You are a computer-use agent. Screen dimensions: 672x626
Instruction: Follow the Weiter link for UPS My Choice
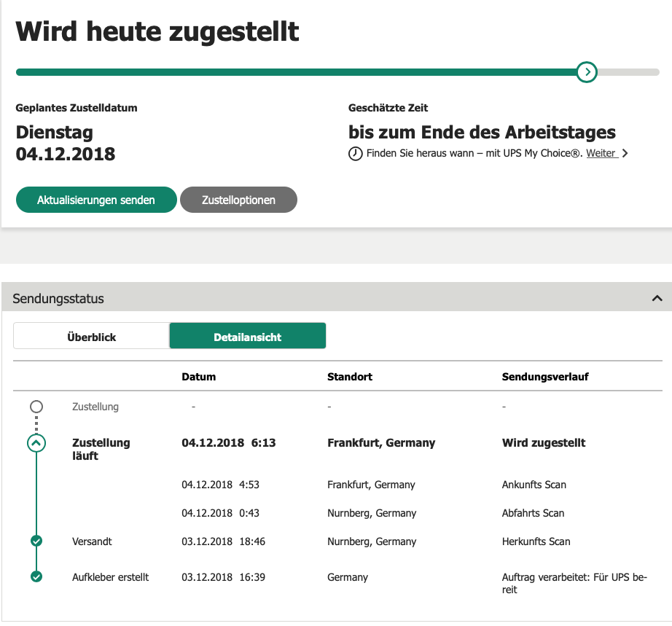(x=601, y=154)
